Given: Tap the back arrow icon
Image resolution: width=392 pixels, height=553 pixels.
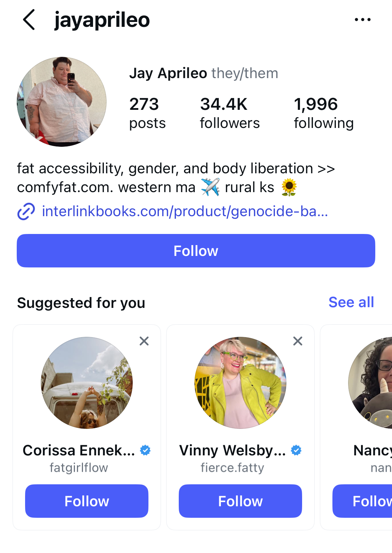Looking at the screenshot, I should click(x=29, y=20).
